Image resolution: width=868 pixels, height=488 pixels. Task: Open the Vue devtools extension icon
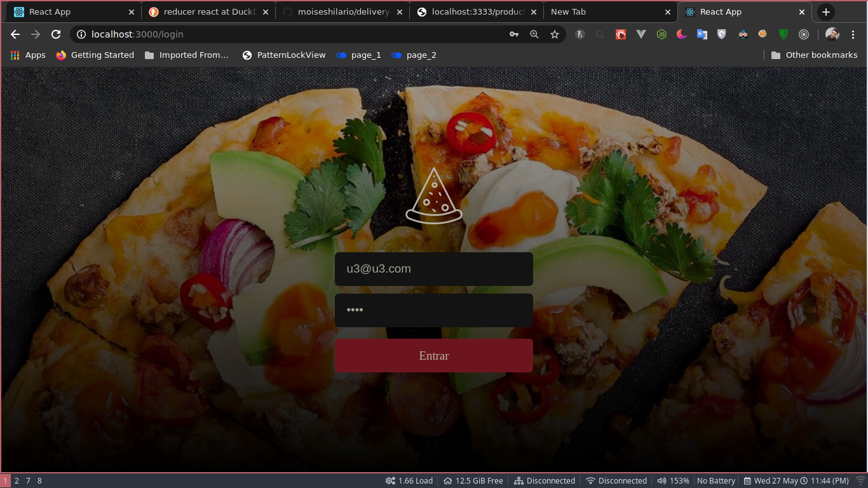641,34
